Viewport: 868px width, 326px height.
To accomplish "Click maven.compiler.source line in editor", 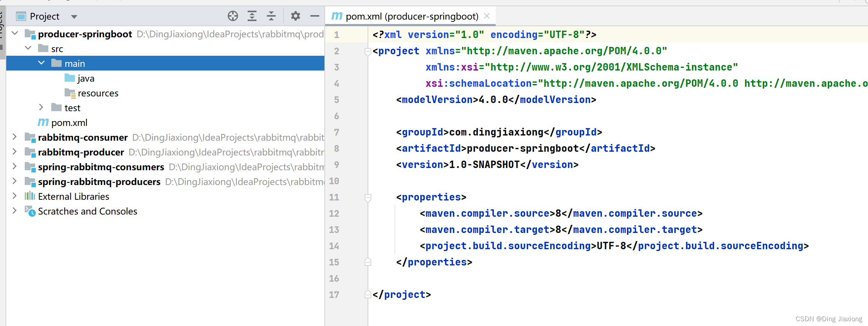I will click(561, 213).
